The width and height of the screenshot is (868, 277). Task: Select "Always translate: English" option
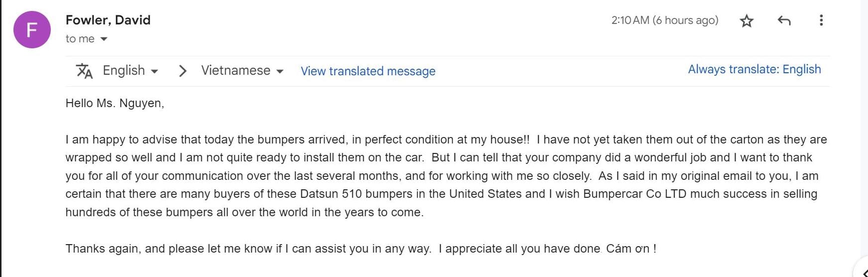pyautogui.click(x=754, y=69)
